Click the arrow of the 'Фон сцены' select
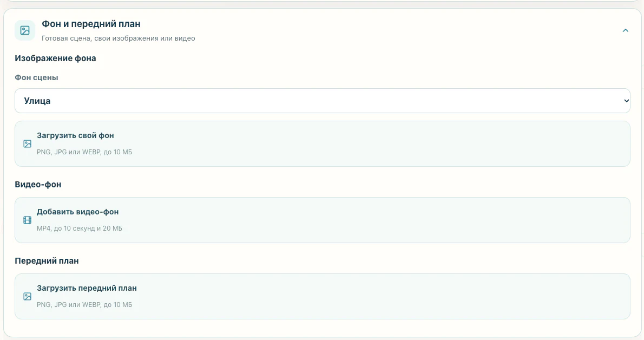 tap(626, 101)
